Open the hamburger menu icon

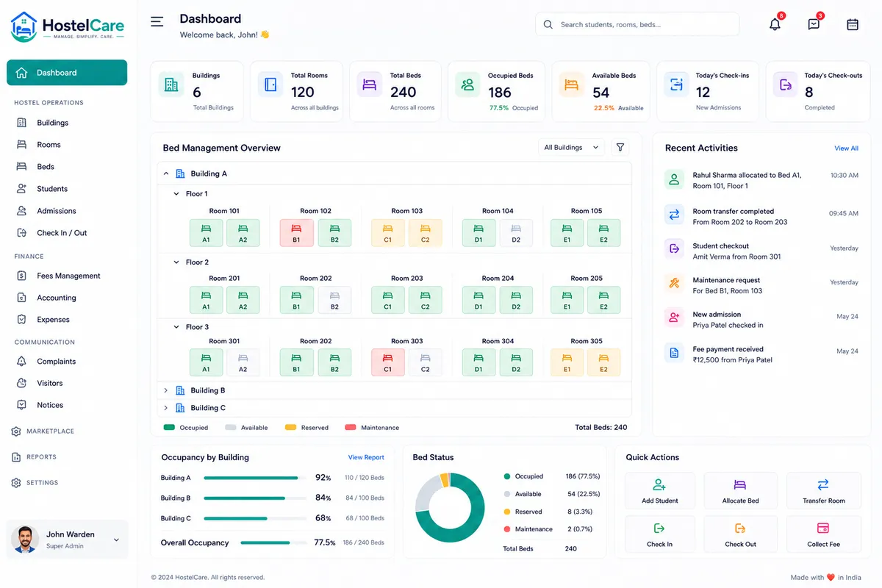pos(157,22)
